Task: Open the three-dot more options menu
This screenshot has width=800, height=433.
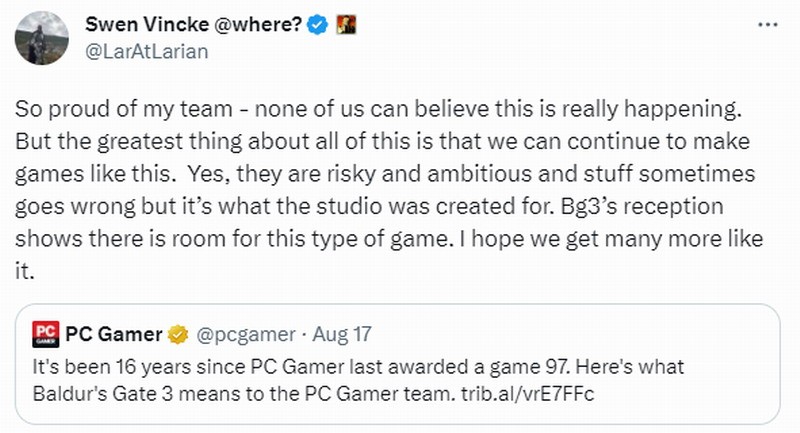Action: tap(766, 24)
